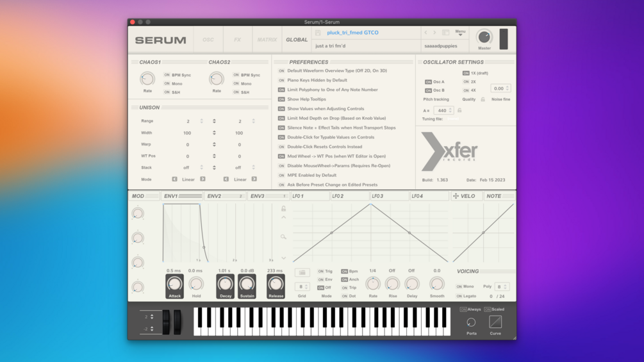Click preset name pluck_tri_fmed GTCO

coord(353,33)
